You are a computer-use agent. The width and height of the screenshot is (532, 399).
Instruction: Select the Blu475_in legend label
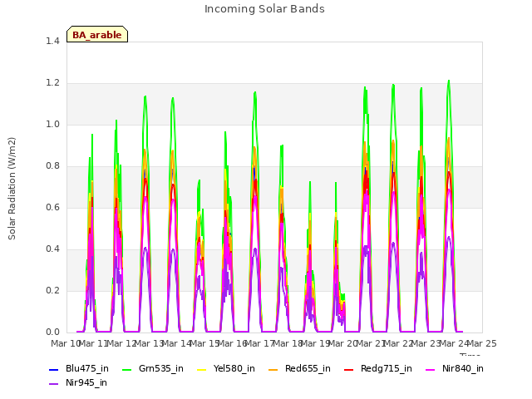pyautogui.click(x=87, y=368)
